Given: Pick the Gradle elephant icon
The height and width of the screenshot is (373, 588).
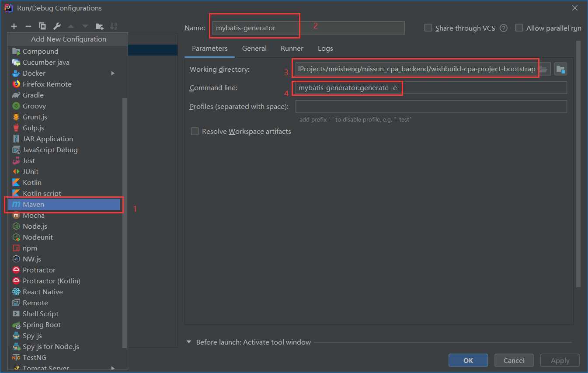Looking at the screenshot, I should point(16,95).
